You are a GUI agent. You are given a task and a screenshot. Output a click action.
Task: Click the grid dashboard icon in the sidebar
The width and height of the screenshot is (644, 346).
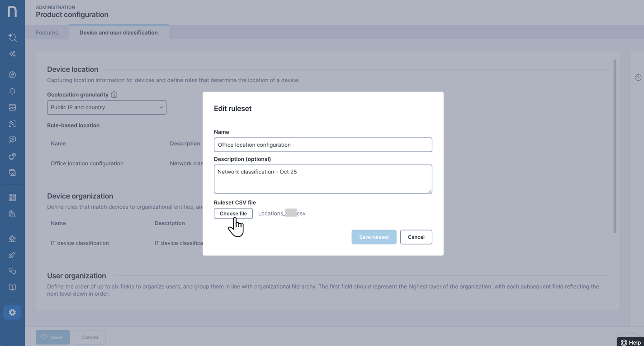coord(12,197)
